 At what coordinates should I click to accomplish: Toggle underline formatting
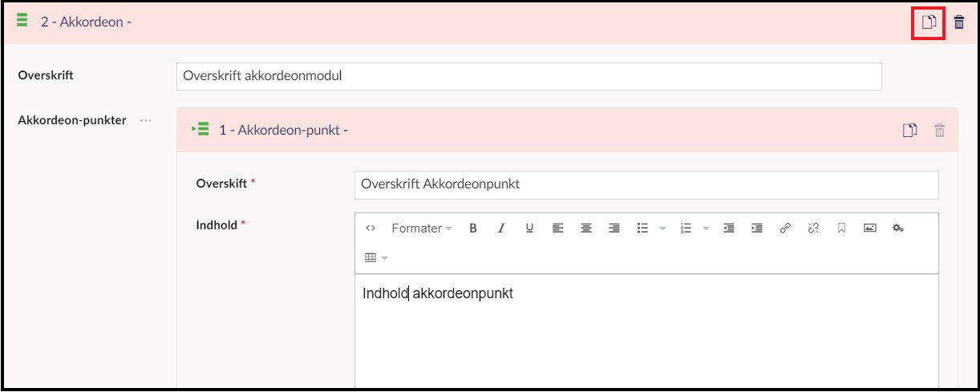point(529,228)
